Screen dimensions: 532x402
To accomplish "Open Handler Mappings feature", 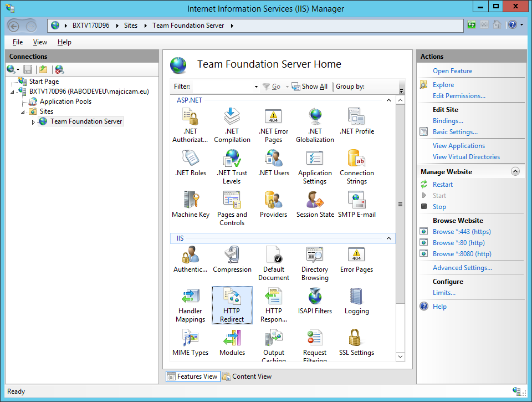I will pos(190,305).
